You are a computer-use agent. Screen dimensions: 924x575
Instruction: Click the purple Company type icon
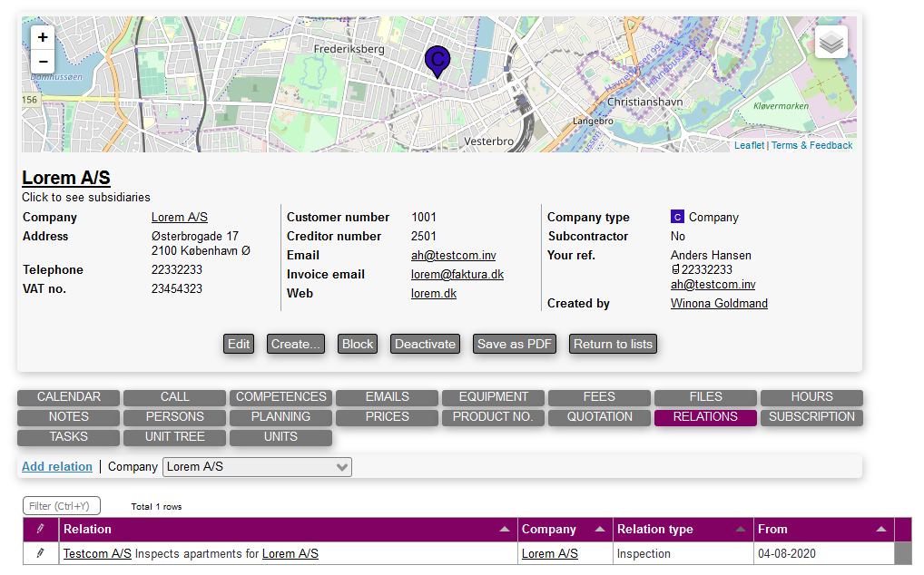coord(677,217)
